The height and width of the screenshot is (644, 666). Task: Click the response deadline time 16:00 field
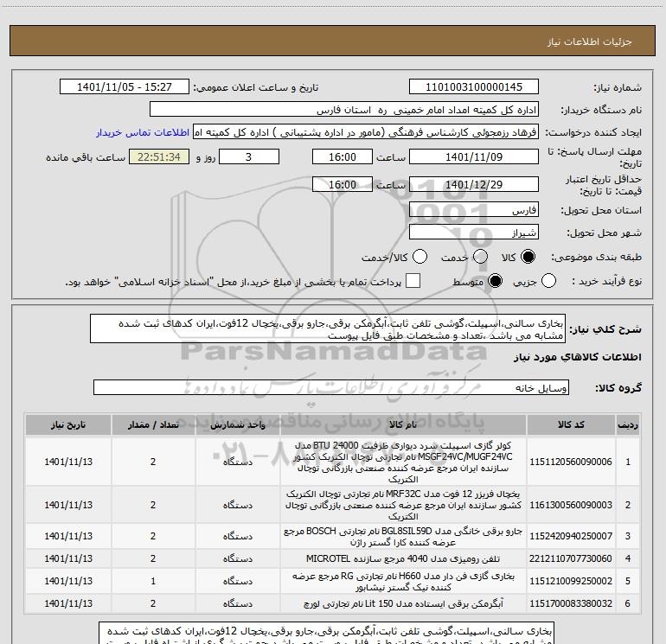click(343, 156)
